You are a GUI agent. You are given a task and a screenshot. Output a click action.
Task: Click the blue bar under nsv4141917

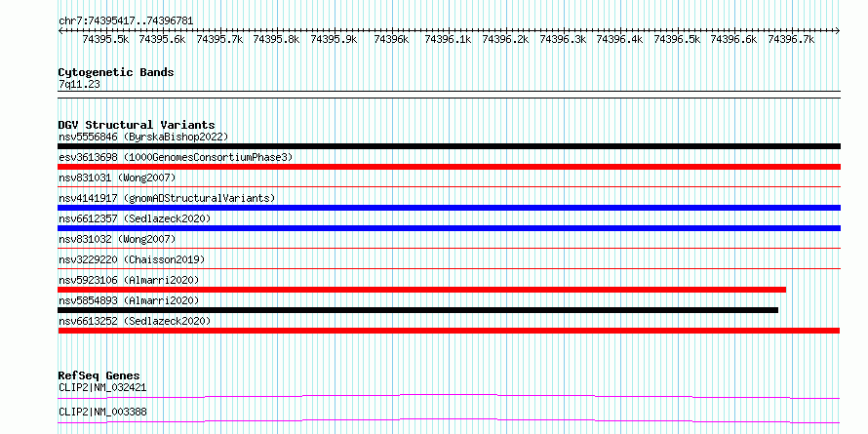[449, 208]
